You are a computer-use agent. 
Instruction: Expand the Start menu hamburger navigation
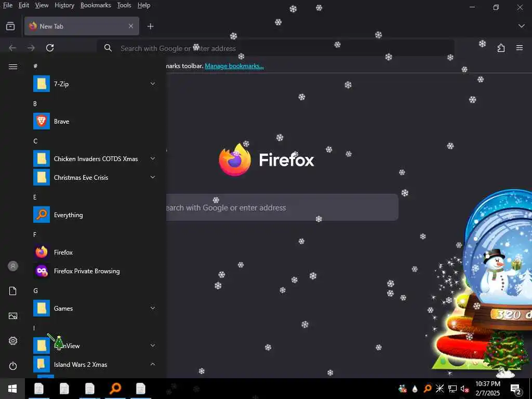click(13, 66)
